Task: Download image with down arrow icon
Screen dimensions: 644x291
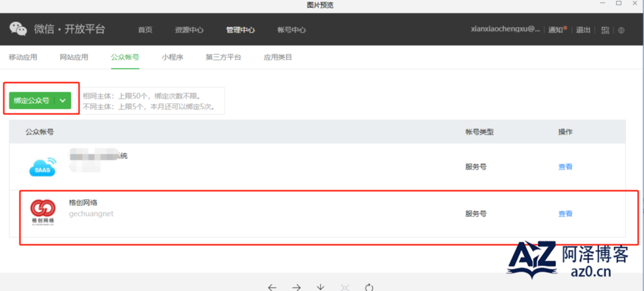Action: 321,287
